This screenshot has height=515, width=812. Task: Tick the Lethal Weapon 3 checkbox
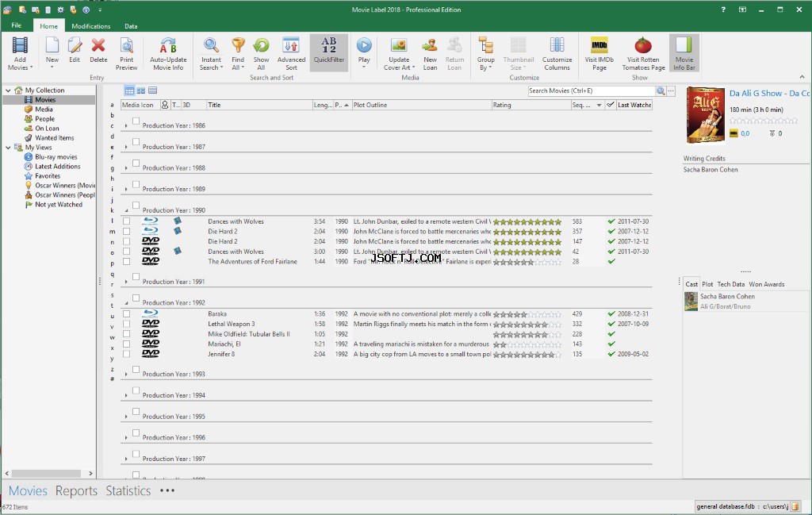pyautogui.click(x=126, y=324)
